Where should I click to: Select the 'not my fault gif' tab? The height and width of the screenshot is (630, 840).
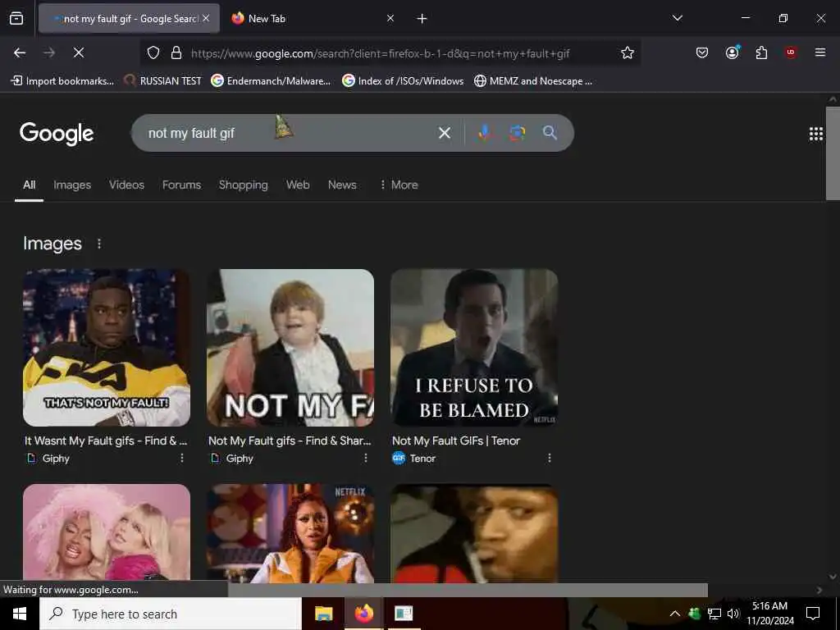129,19
